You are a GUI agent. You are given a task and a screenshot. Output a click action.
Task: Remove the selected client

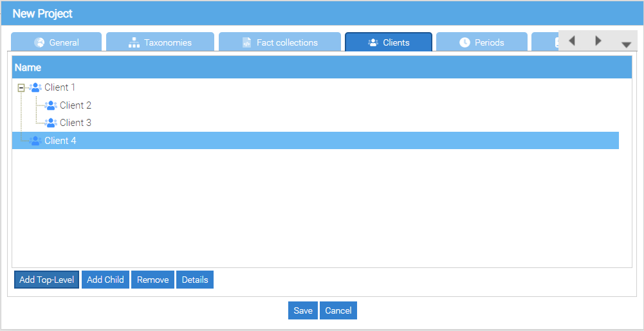click(x=152, y=280)
